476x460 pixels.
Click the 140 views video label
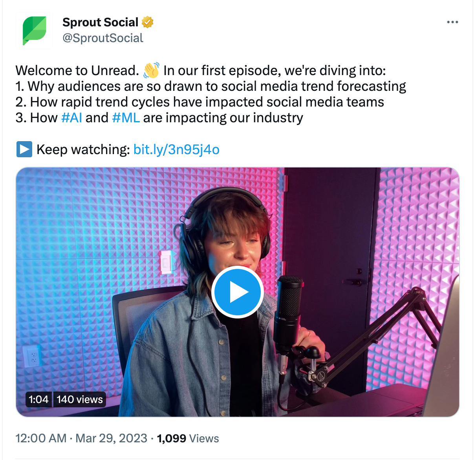point(80,399)
